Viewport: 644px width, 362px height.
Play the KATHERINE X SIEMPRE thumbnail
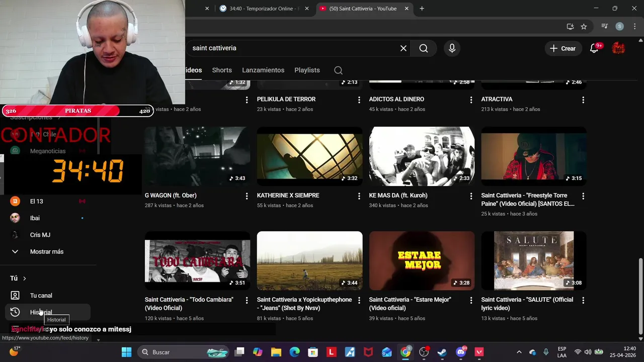[309, 156]
